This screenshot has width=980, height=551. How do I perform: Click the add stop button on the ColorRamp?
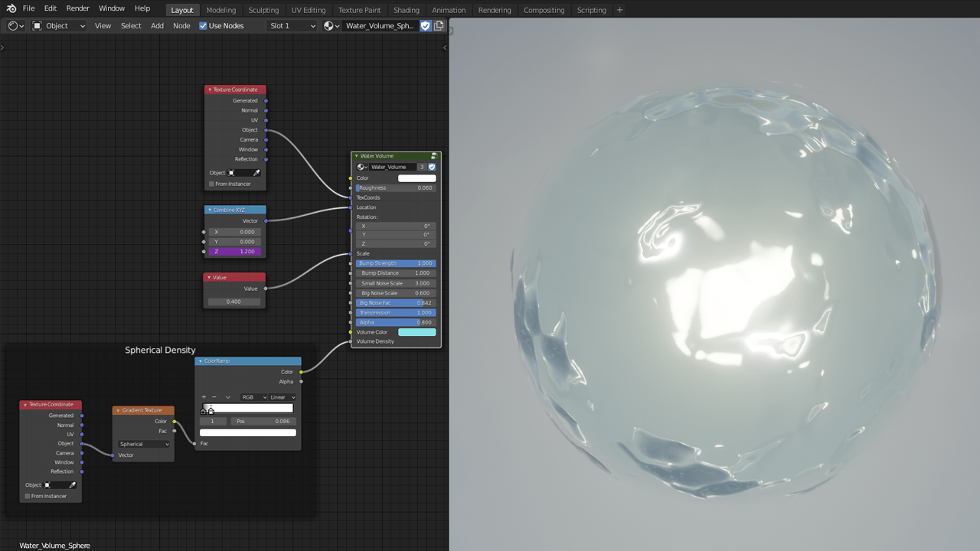click(x=203, y=396)
